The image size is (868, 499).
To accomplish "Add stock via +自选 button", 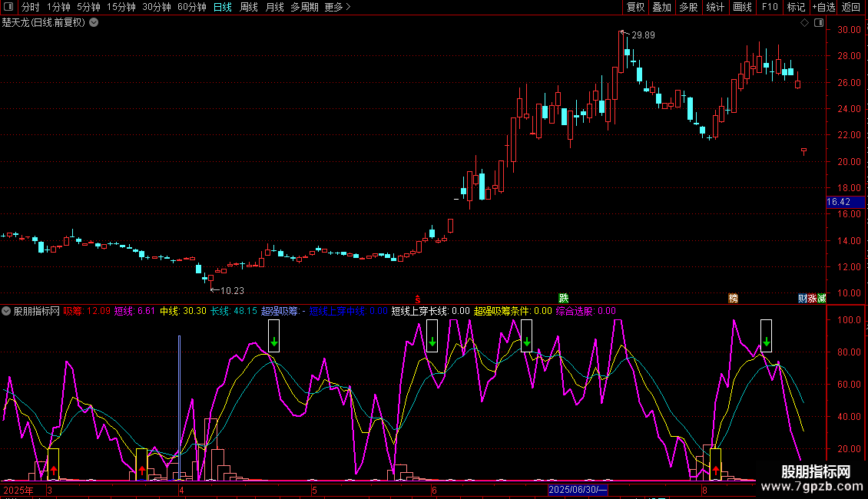I will point(823,7).
